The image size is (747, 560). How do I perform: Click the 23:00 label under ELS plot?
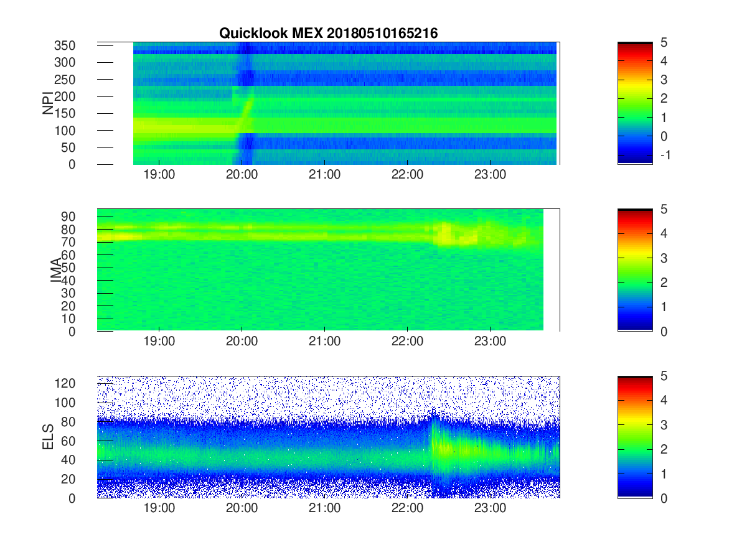pos(490,508)
